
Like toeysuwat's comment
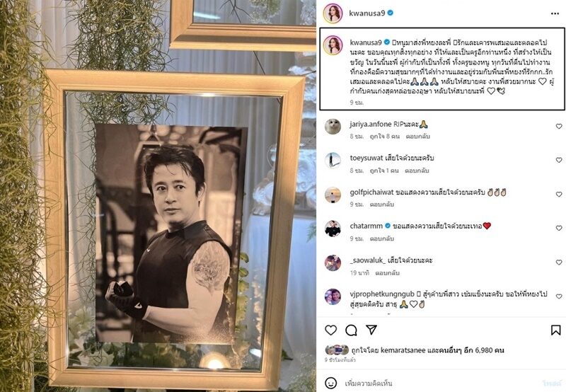pyautogui.click(x=559, y=160)
